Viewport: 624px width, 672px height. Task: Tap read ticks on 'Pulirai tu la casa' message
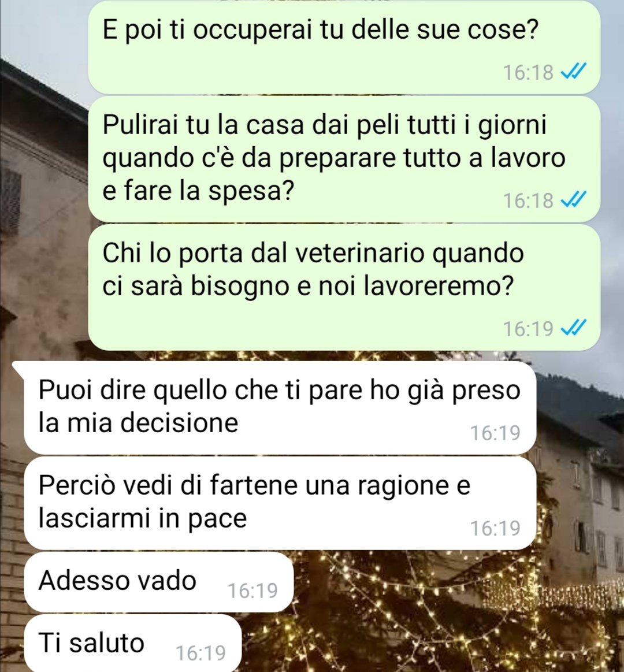tap(573, 200)
